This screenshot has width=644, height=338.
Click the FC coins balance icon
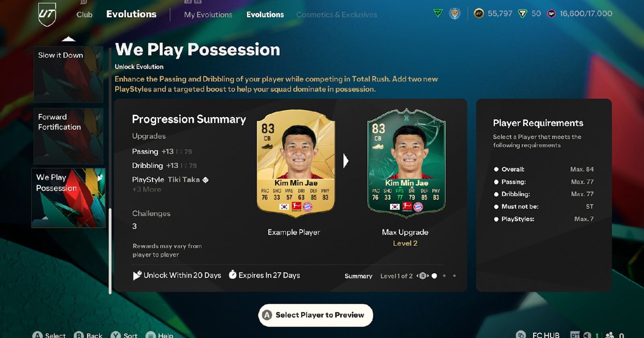(479, 14)
